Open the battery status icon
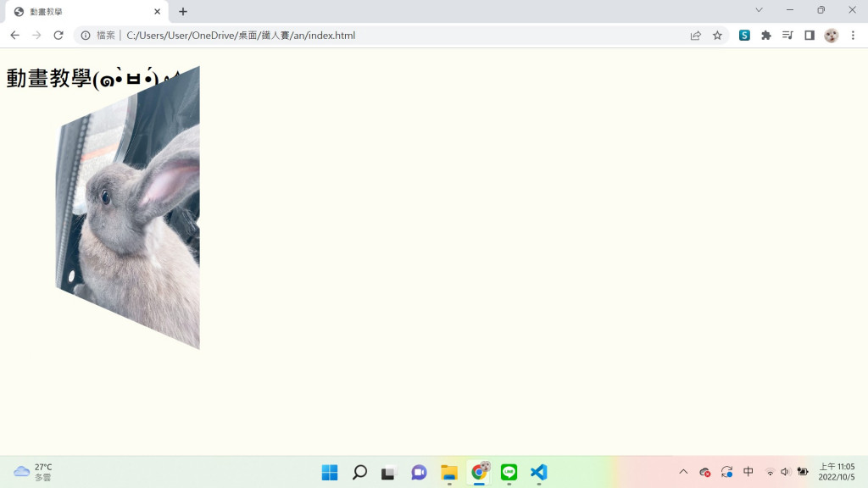The width and height of the screenshot is (868, 488). (803, 472)
